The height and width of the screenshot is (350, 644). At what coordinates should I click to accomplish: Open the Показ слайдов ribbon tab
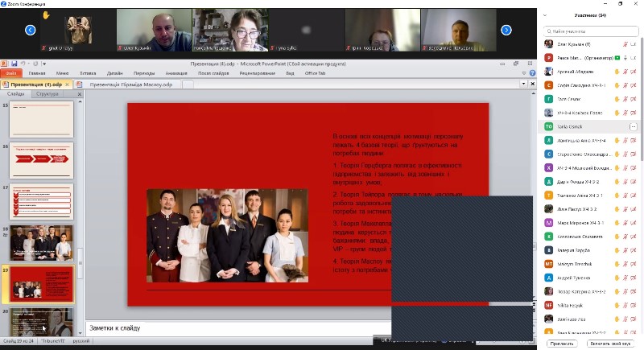pos(213,73)
